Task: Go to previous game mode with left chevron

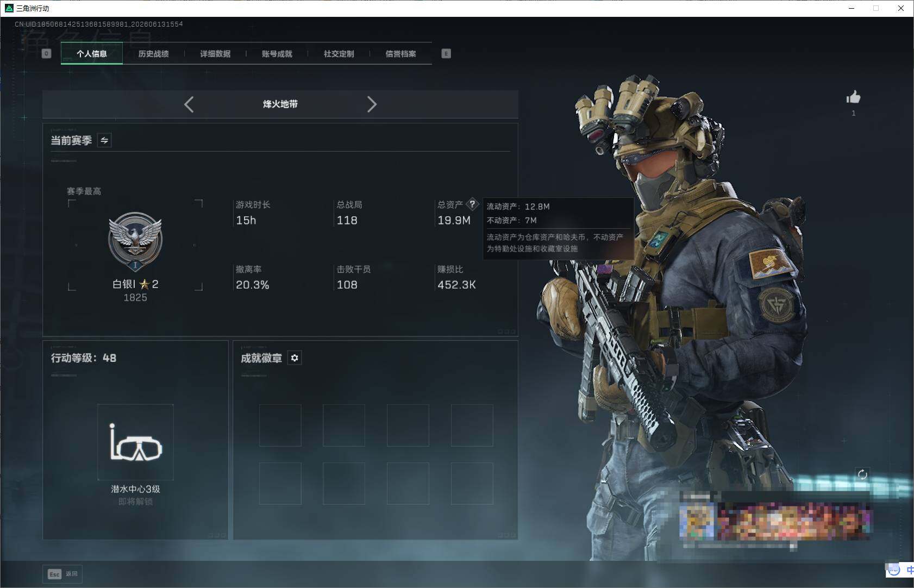Action: click(189, 104)
